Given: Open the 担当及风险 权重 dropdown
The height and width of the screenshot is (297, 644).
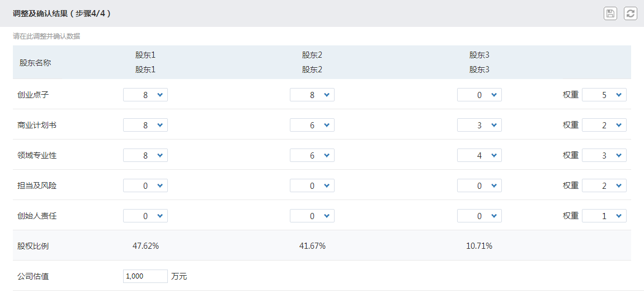Looking at the screenshot, I should (604, 185).
